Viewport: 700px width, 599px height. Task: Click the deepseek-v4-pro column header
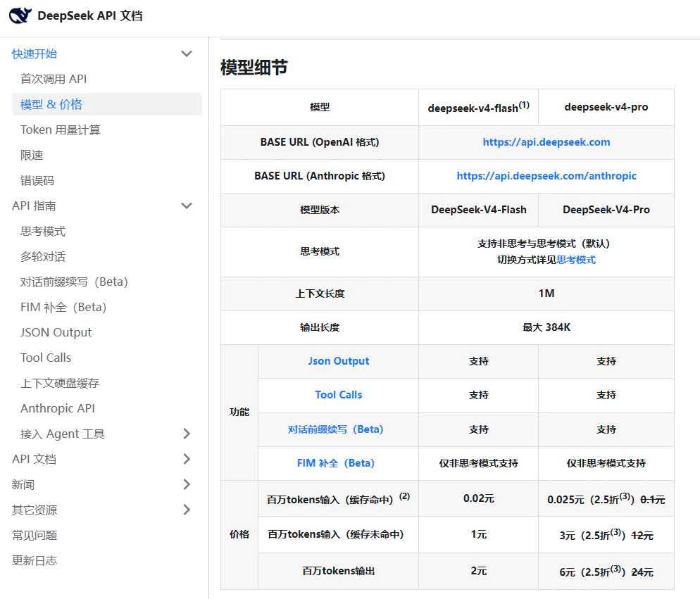coord(606,107)
